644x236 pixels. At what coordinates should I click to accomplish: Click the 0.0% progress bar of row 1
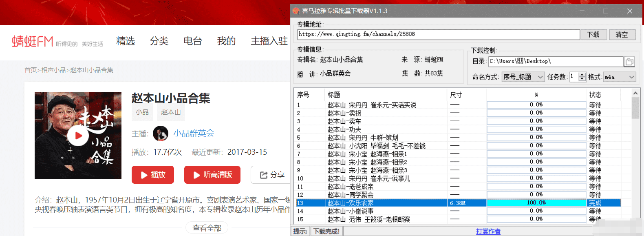click(x=536, y=105)
